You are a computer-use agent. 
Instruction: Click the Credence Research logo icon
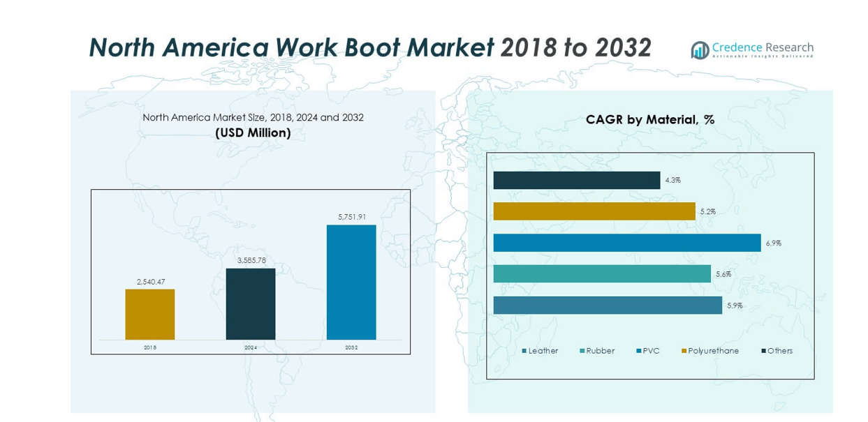(700, 50)
